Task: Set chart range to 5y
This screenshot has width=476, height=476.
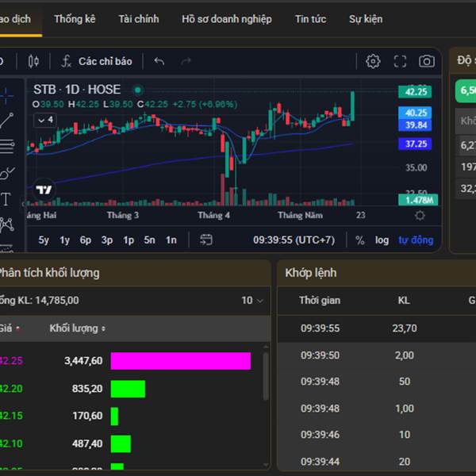Action: (x=44, y=240)
